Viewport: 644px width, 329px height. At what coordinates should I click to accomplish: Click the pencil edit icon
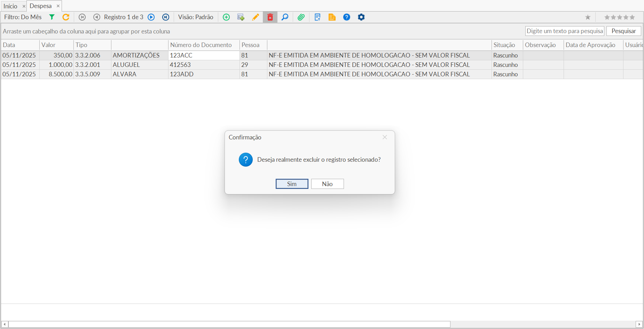[256, 17]
